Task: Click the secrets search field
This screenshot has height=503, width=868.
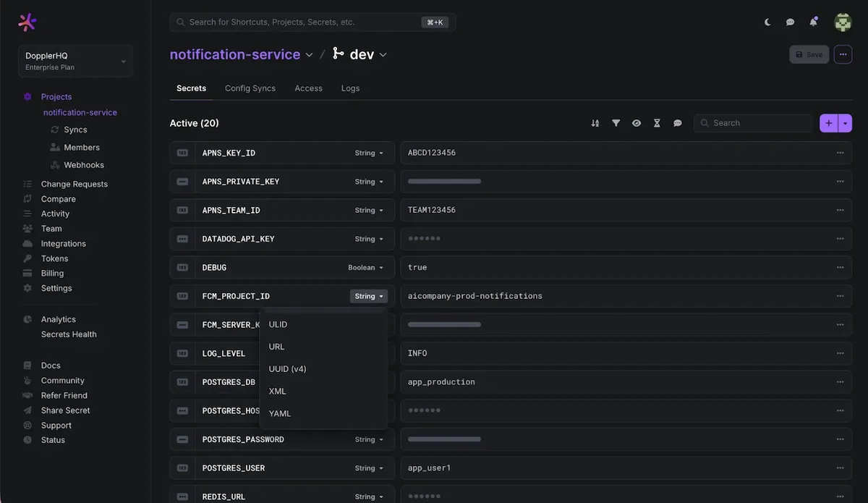Action: click(754, 123)
